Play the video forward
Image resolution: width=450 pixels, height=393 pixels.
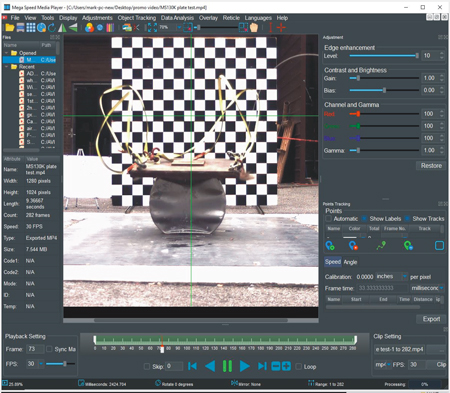[245, 366]
